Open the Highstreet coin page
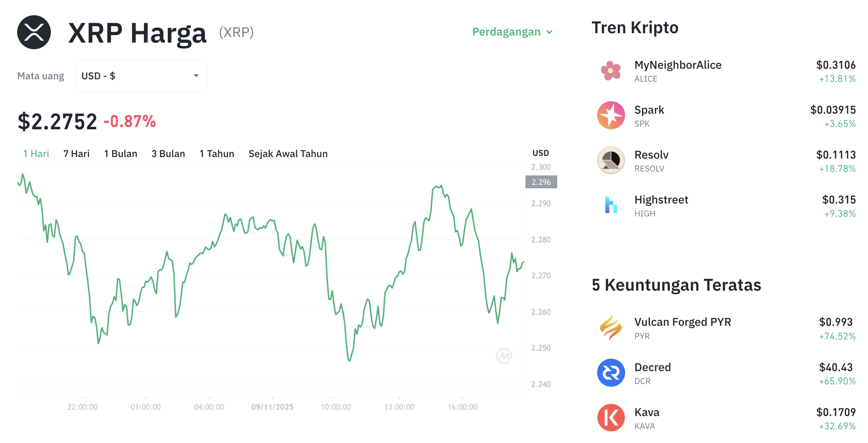Screen dimensions: 868x443 coord(661,200)
